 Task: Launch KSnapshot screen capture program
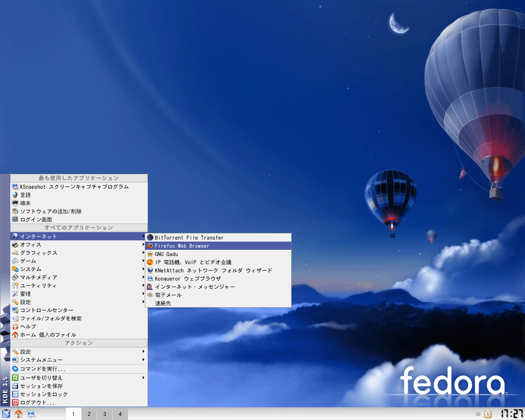point(79,187)
